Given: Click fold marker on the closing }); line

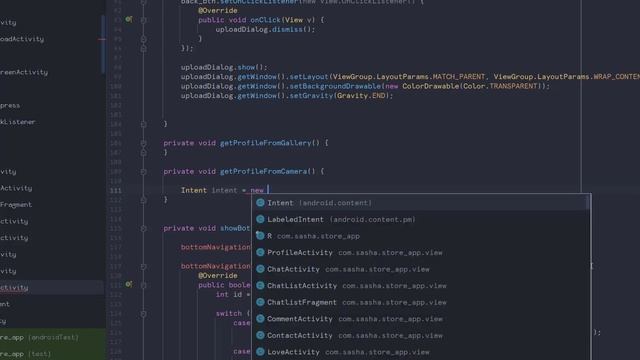Looking at the screenshot, I should point(143,48).
